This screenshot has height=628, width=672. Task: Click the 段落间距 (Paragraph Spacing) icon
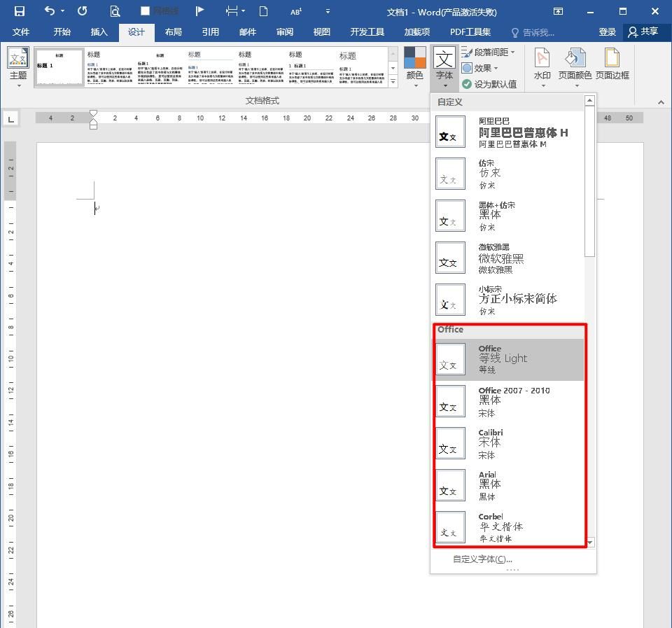point(488,51)
